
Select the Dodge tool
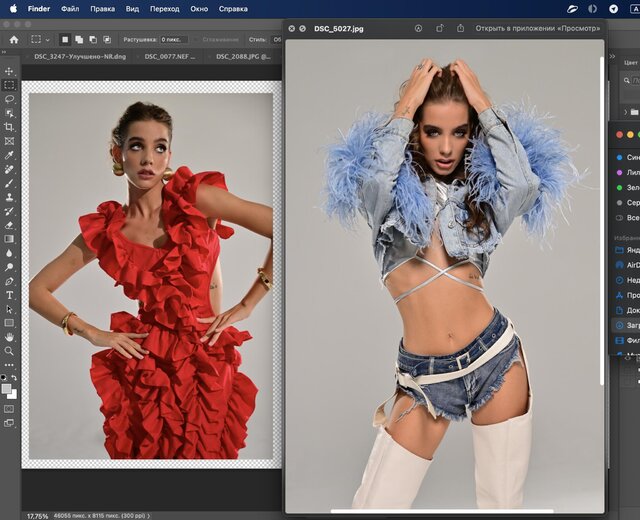click(9, 267)
